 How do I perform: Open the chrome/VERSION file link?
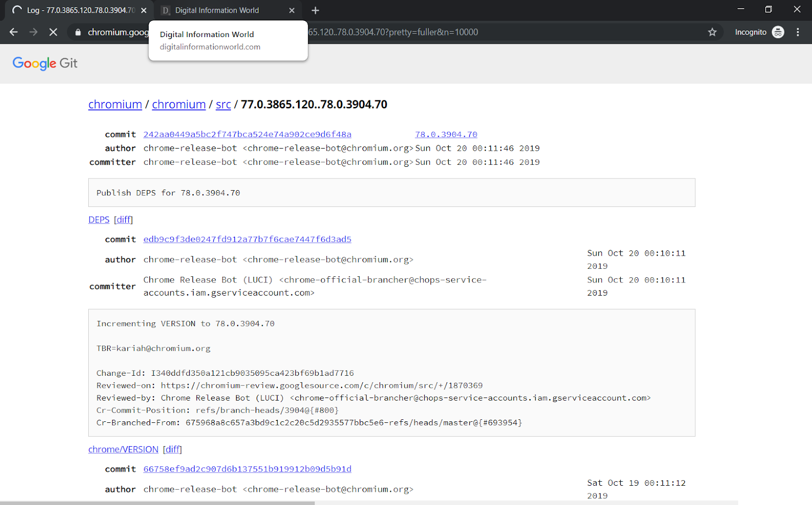pyautogui.click(x=123, y=449)
